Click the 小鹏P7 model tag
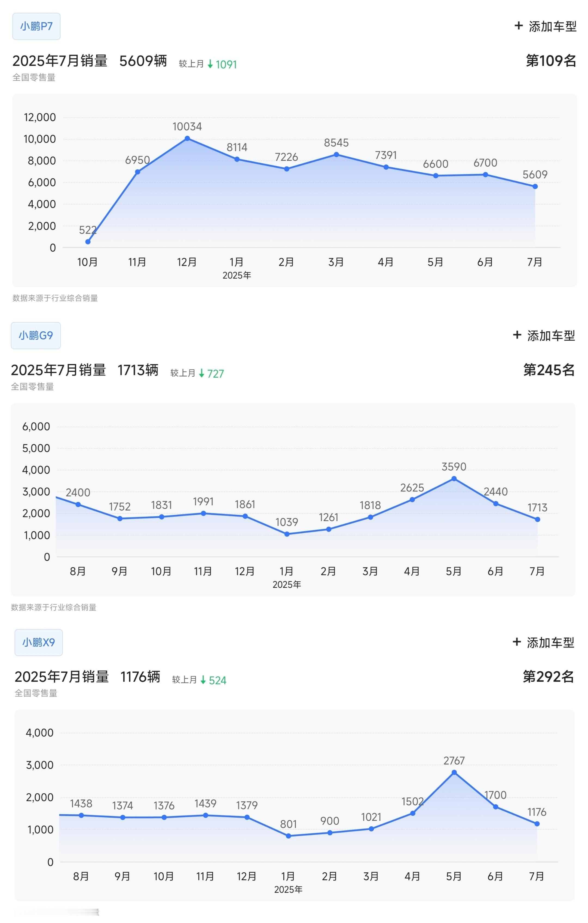Screen dimensions: 588x923 click(36, 26)
